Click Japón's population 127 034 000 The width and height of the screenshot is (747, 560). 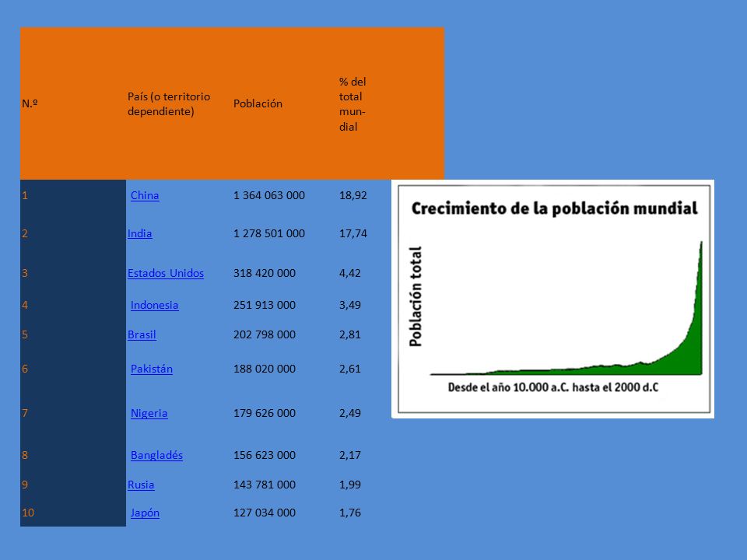click(x=265, y=513)
